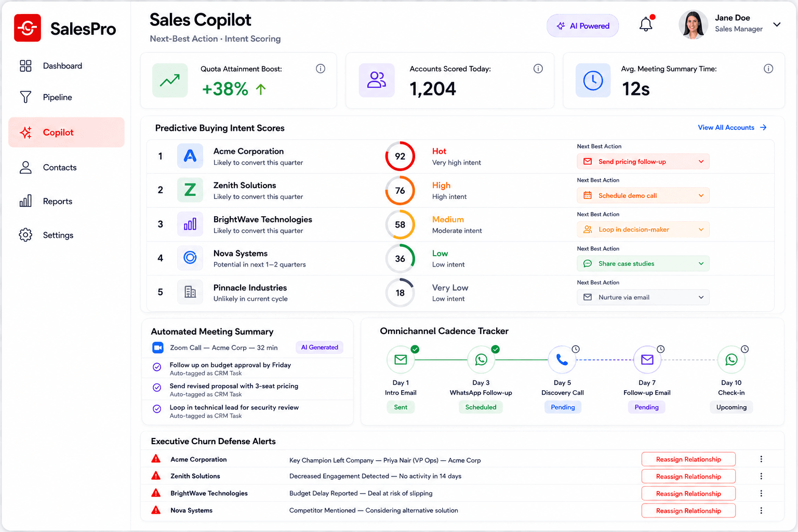This screenshot has height=532, width=798.
Task: Click Reassign Relationship for Zenith Solutions
Action: point(688,476)
